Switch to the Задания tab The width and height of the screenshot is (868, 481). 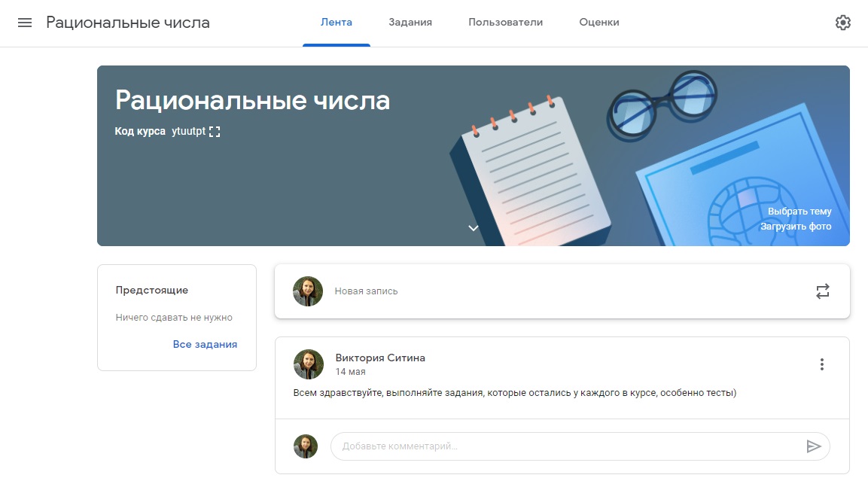(410, 23)
